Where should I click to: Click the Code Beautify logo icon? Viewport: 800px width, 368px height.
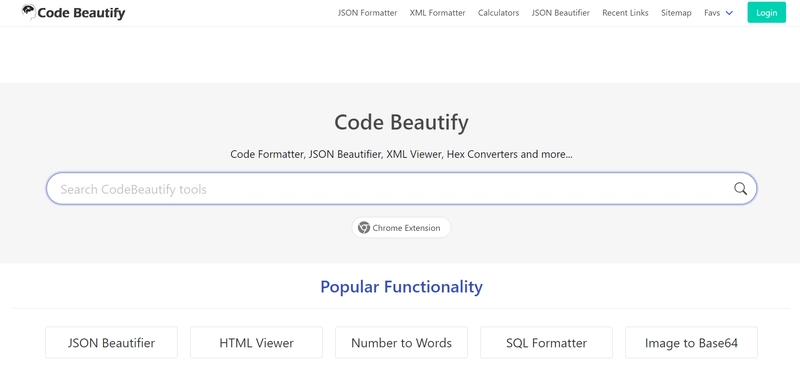(x=29, y=11)
